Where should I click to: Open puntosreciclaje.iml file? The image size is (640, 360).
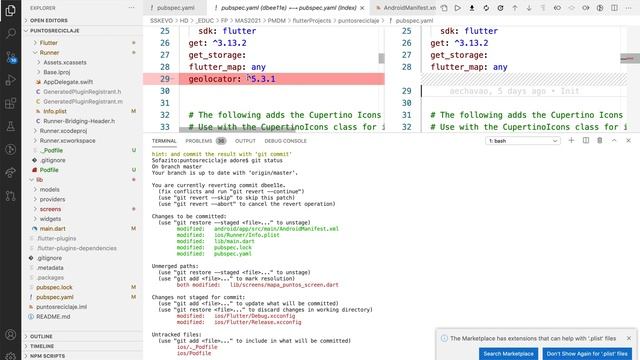point(61,307)
